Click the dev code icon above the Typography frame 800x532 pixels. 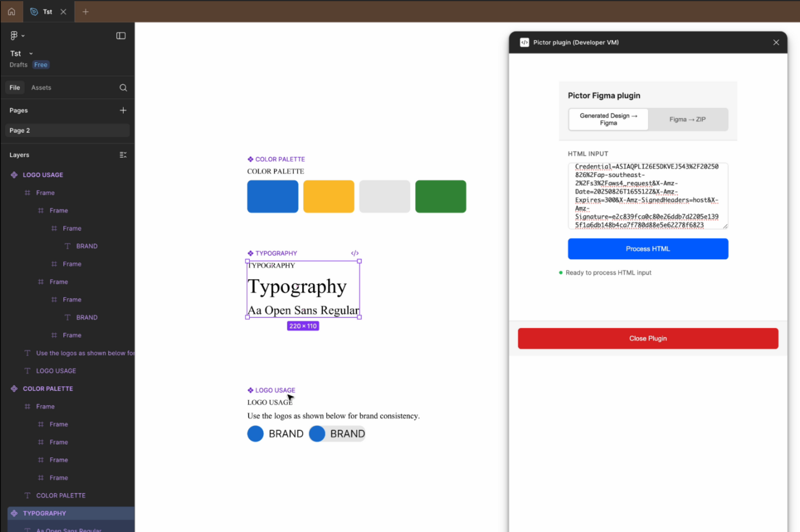point(355,253)
